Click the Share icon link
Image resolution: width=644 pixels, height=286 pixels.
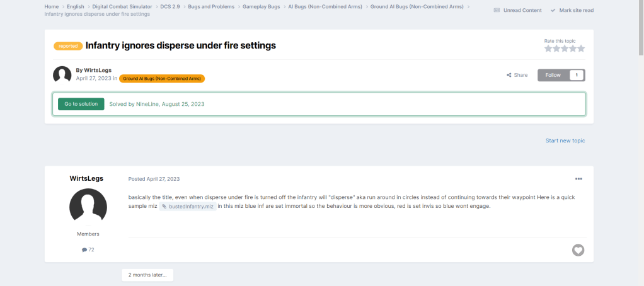tap(517, 75)
